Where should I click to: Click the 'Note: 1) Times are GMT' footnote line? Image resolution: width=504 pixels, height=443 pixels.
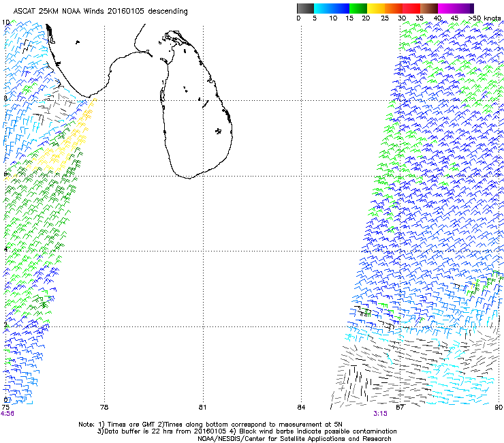point(210,425)
